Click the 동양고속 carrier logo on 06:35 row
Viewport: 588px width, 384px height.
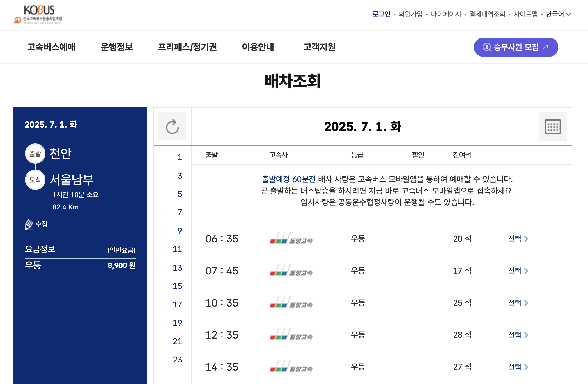pos(291,239)
